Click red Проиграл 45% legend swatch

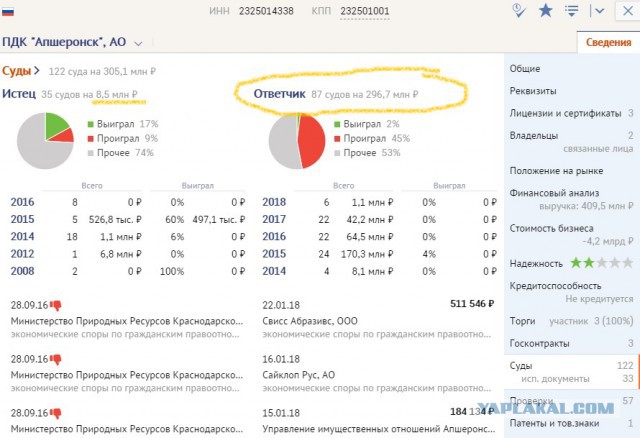[x=337, y=139]
